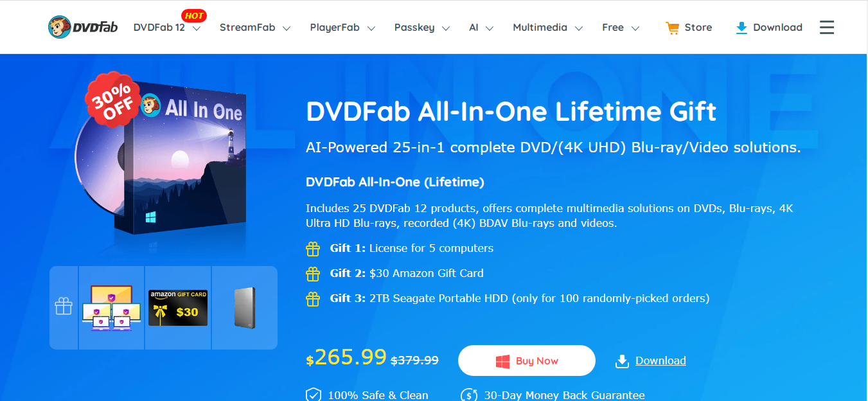Click the header Download arrow icon

point(741,28)
